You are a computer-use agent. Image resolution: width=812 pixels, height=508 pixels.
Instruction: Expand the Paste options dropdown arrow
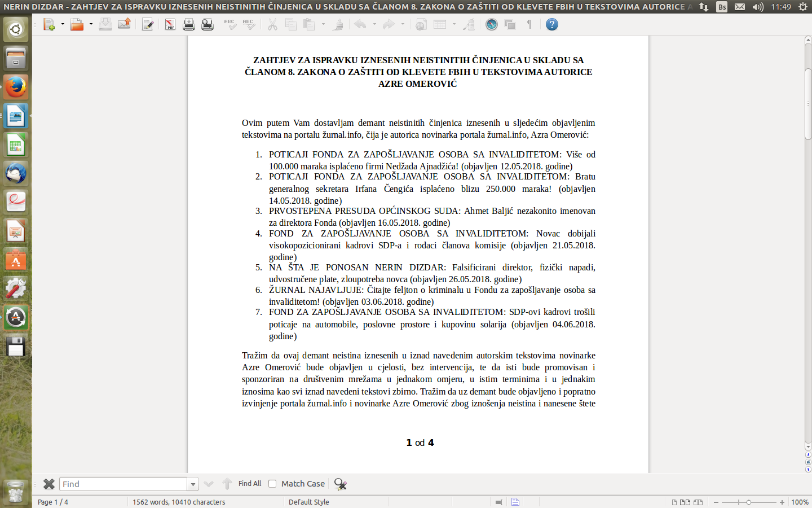coord(323,24)
